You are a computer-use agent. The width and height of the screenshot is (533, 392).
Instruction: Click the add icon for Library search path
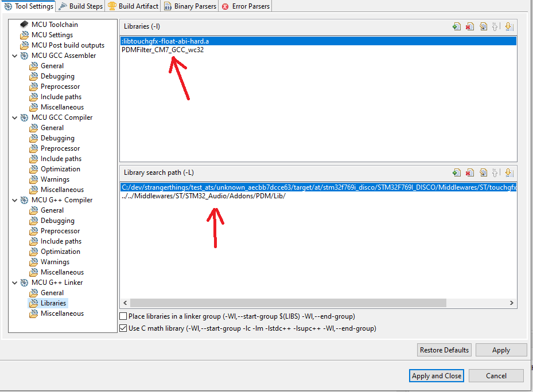(x=457, y=173)
